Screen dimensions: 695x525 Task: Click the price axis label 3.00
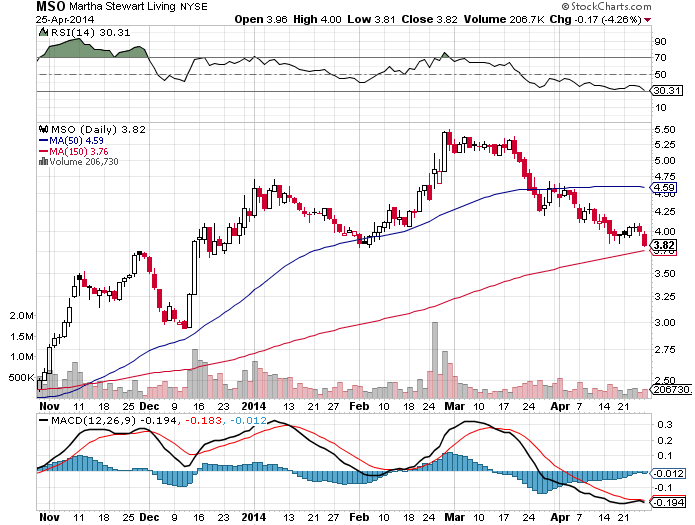(x=665, y=322)
